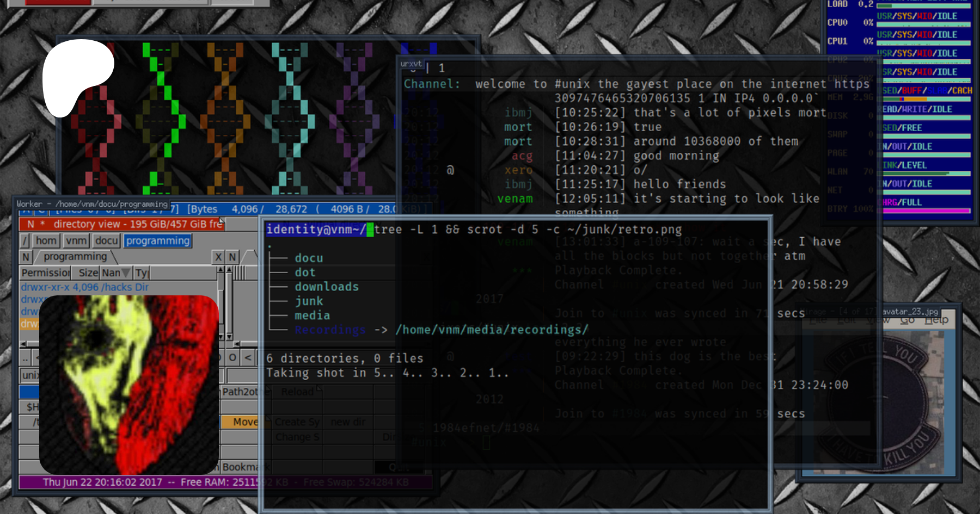
Task: Click the list scrollbar up arrow
Action: pos(220,270)
